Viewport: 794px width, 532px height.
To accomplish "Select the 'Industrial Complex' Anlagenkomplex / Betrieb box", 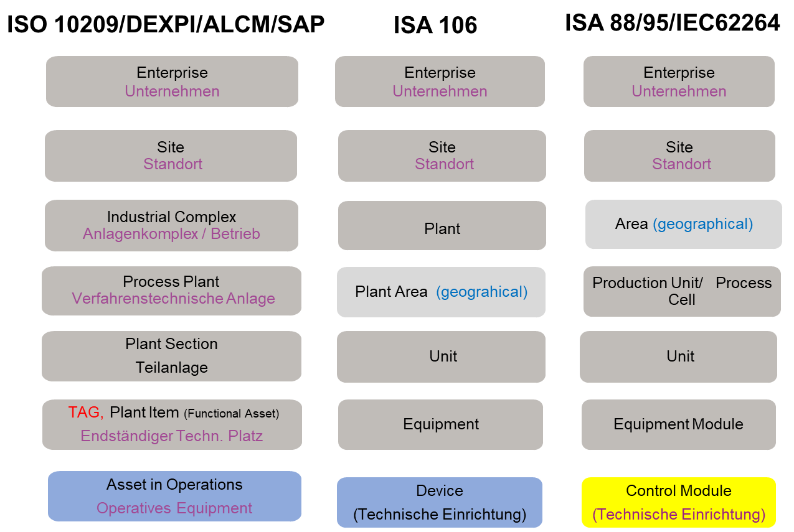I will 171,225.
